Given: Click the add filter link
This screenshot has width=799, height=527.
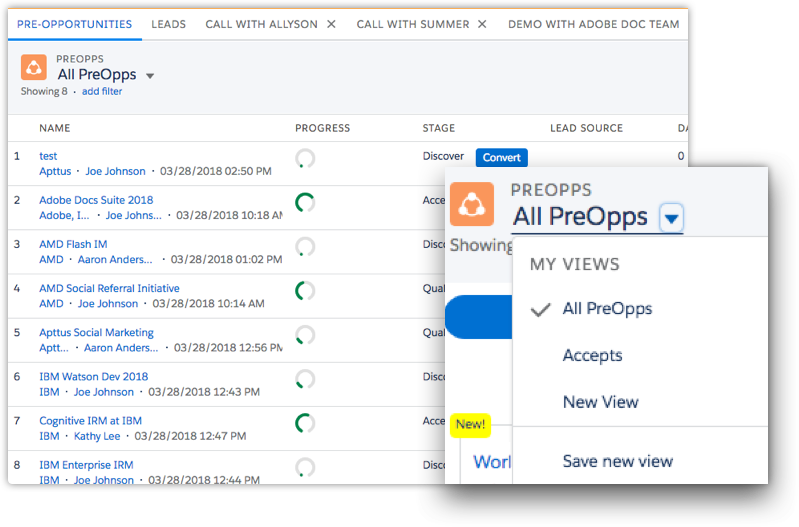Looking at the screenshot, I should (102, 91).
